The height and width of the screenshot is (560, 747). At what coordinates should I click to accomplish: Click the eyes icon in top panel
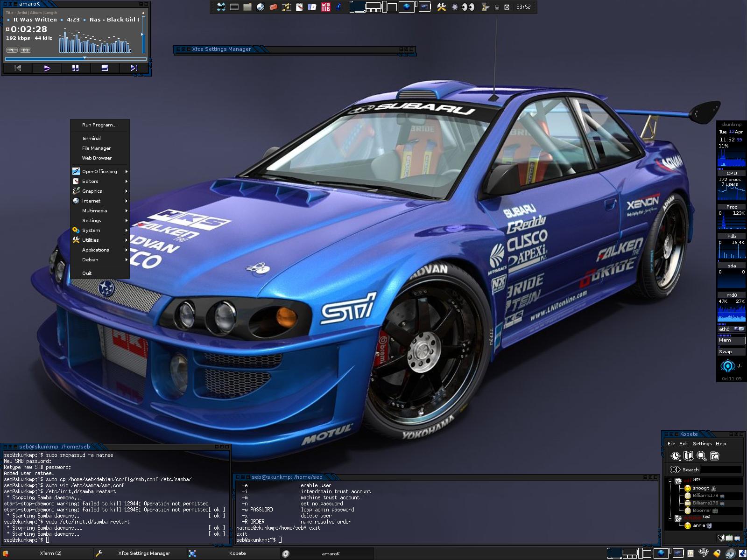coord(468,7)
